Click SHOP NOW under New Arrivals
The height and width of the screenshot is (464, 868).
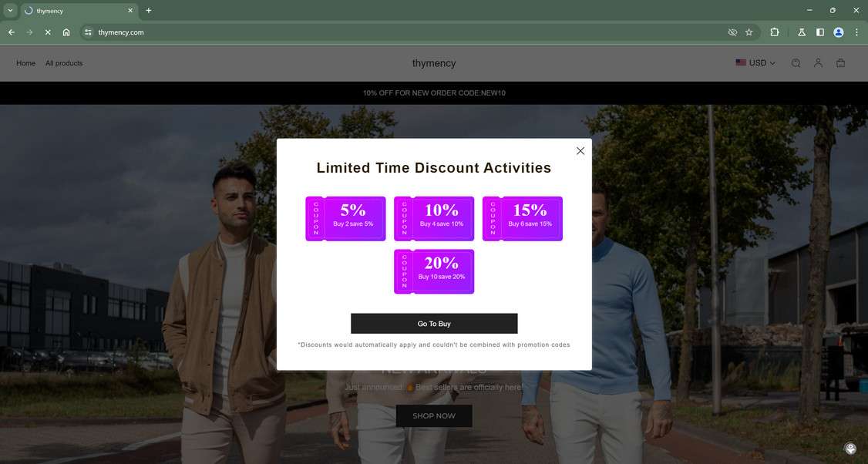434,415
